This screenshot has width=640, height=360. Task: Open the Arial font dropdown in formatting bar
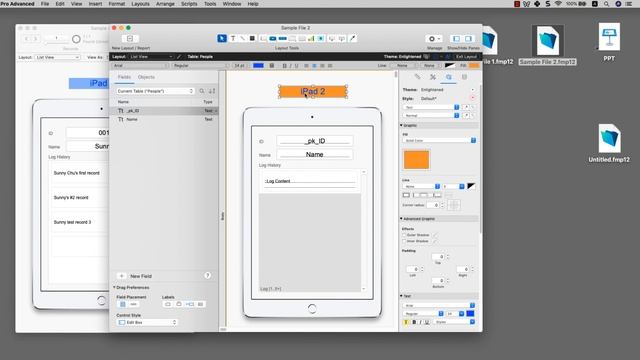140,66
